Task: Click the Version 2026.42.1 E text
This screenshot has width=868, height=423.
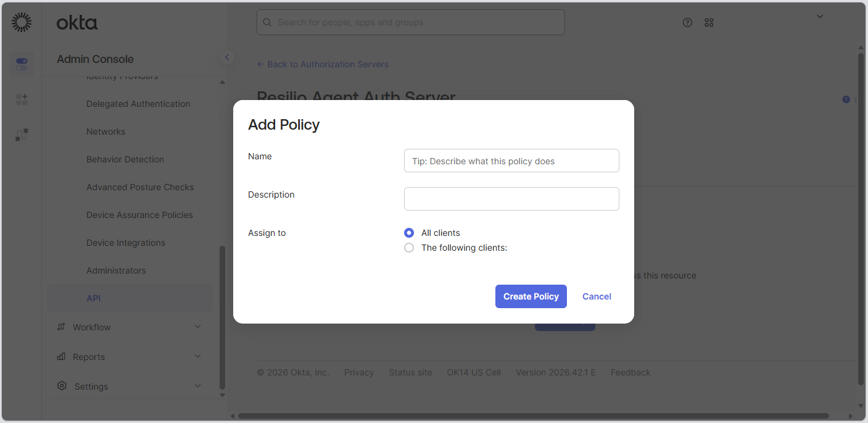Action: click(556, 372)
